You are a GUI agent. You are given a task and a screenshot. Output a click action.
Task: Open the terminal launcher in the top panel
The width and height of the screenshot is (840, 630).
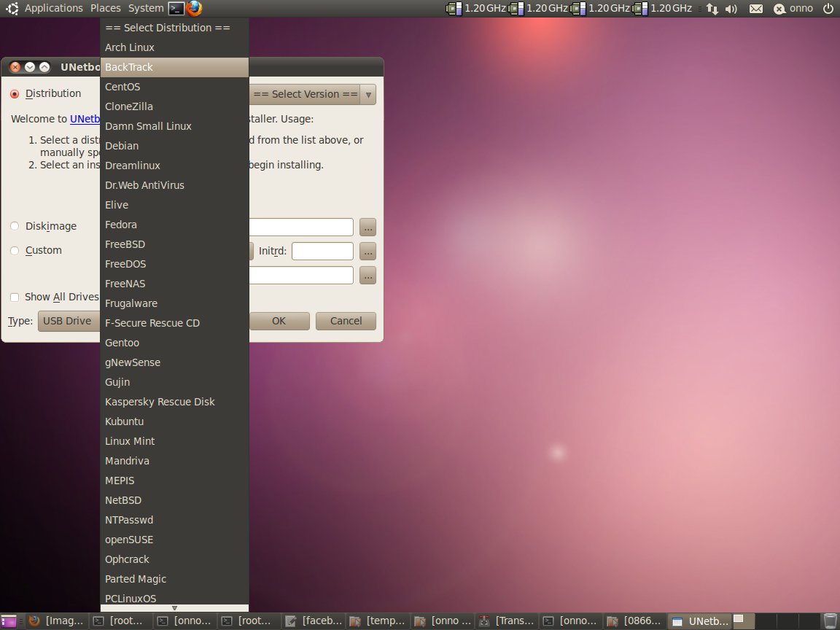pyautogui.click(x=176, y=8)
